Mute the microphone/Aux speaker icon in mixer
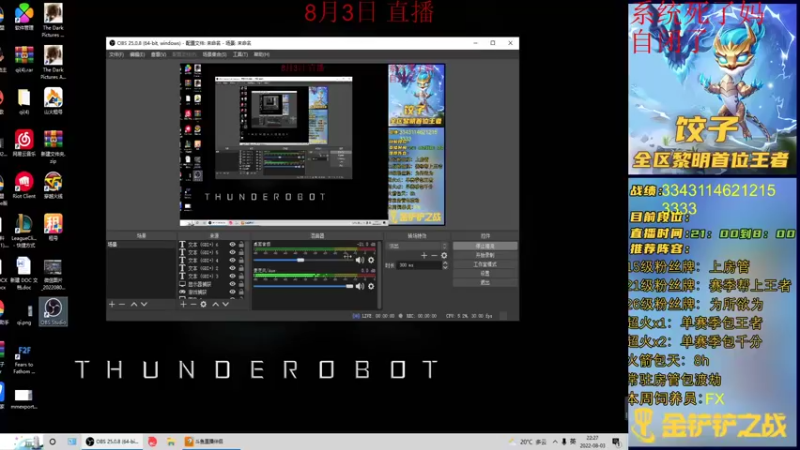 click(x=360, y=286)
